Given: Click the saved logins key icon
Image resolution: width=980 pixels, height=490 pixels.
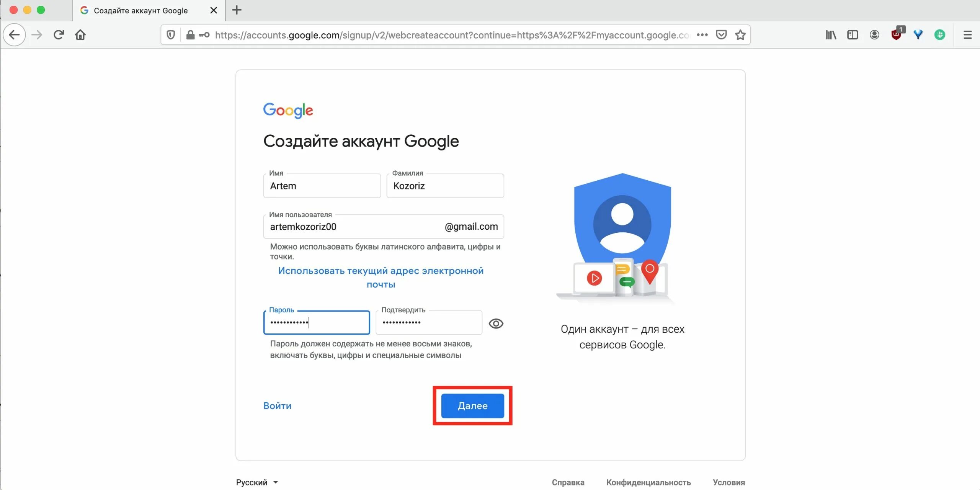Looking at the screenshot, I should [x=204, y=35].
